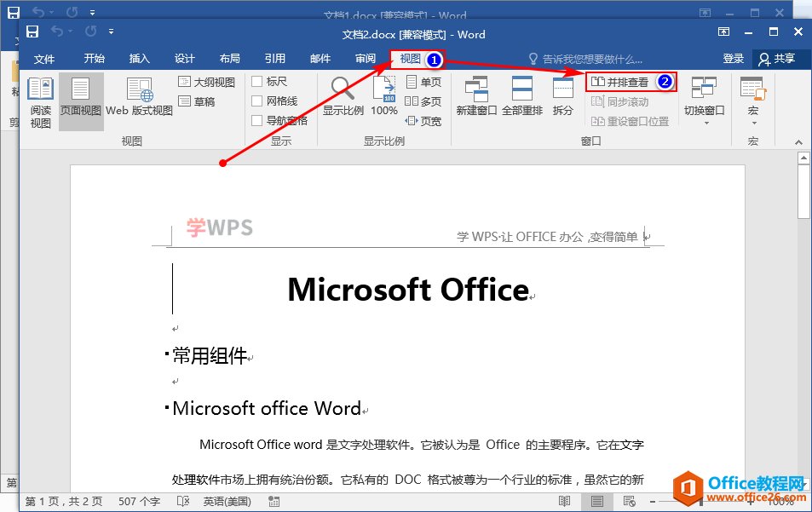812x512 pixels.
Task: Open the 设计 ribbon tab
Action: (x=184, y=59)
